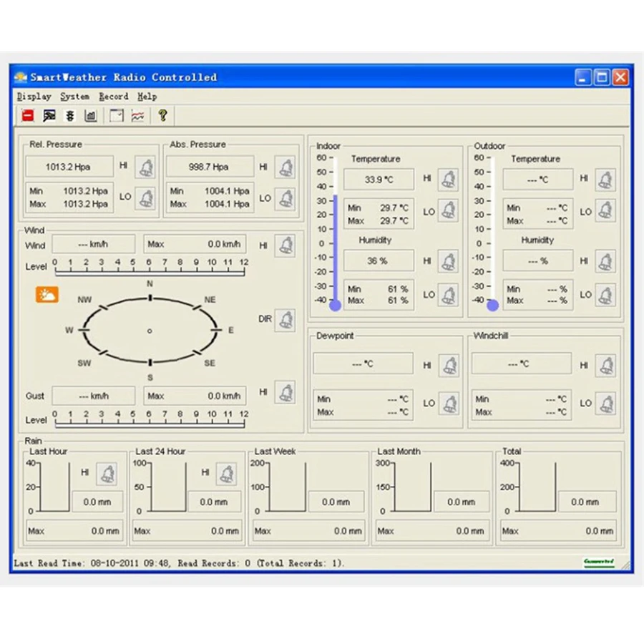Click the traffic light toolbar icon
This screenshot has width=644, height=644.
pos(70,115)
